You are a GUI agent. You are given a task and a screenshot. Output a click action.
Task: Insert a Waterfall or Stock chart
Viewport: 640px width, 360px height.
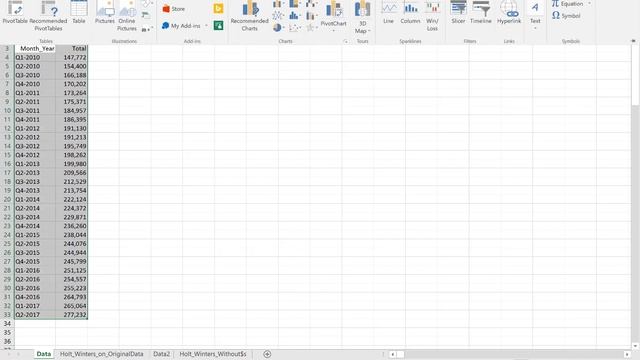pos(312,4)
